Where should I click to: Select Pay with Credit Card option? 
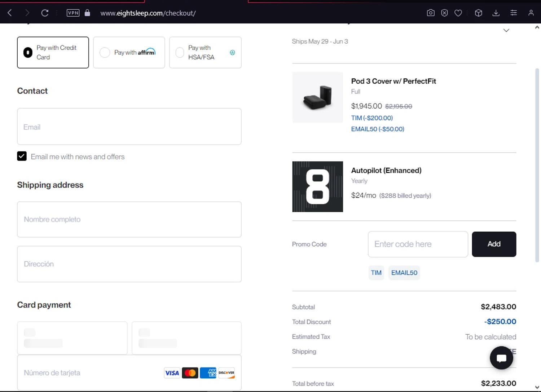click(53, 52)
